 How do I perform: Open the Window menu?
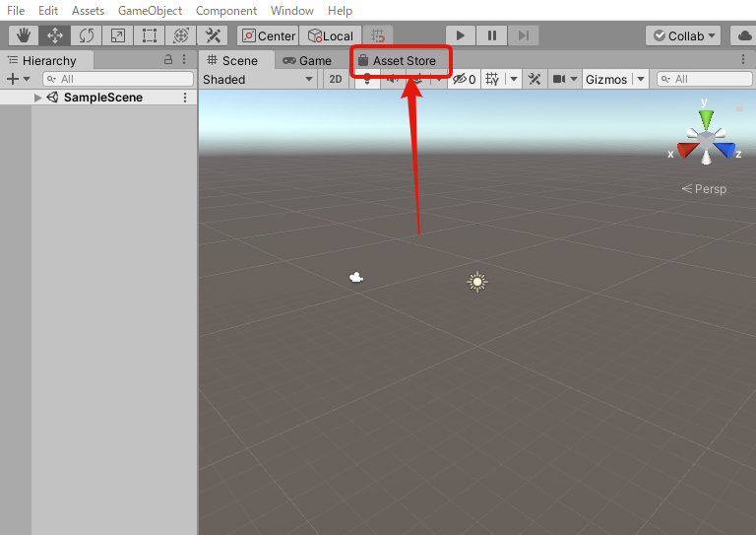pos(292,10)
